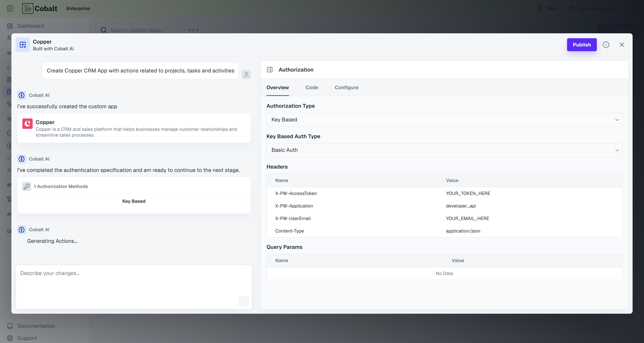Open Documentation via its book icon
The image size is (644, 343).
[10, 326]
